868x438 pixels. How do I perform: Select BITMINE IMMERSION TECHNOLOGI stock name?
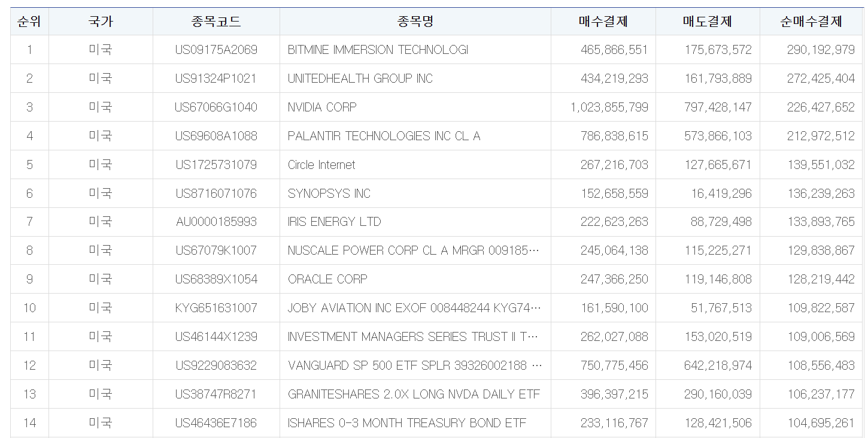(378, 50)
